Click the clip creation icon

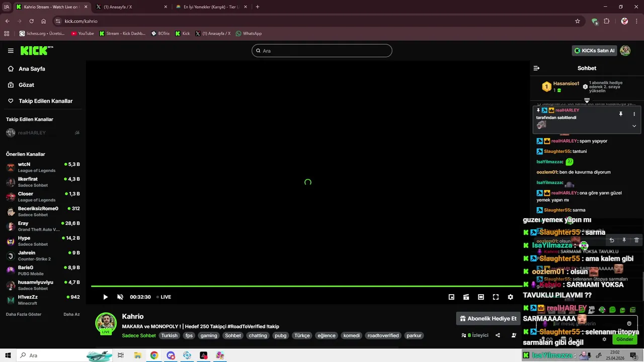(466, 297)
